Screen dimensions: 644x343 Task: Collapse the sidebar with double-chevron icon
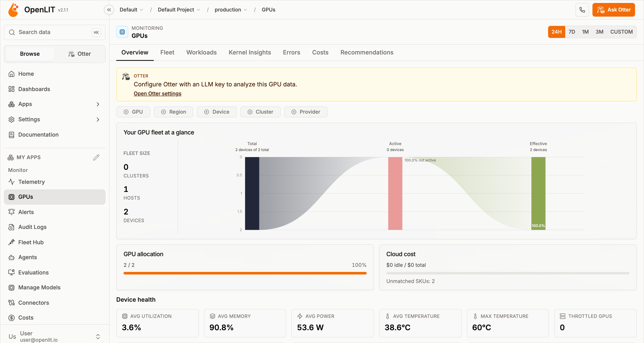coord(109,10)
